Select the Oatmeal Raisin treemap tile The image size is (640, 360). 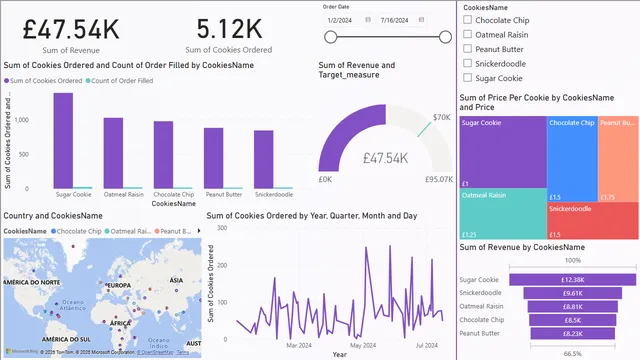click(503, 214)
